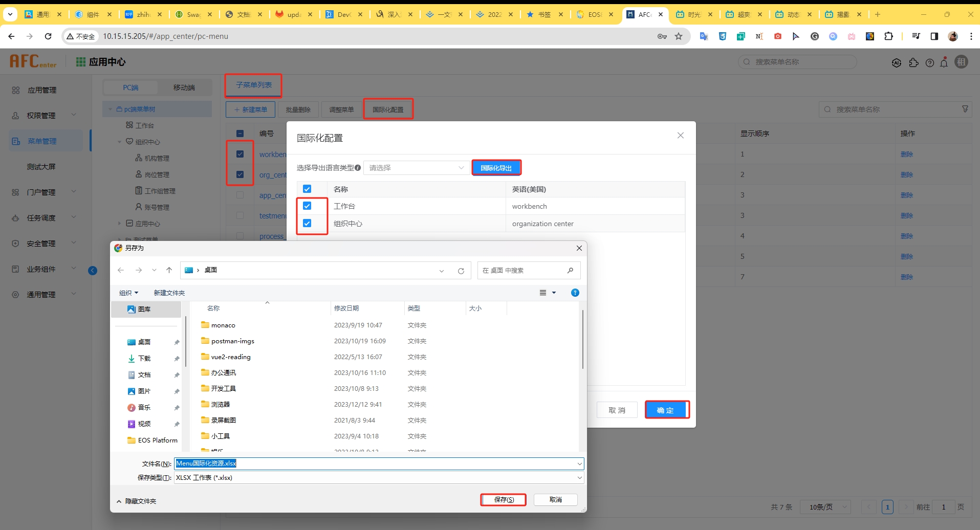Click the refresh icon in Save As dialog

tap(461, 271)
